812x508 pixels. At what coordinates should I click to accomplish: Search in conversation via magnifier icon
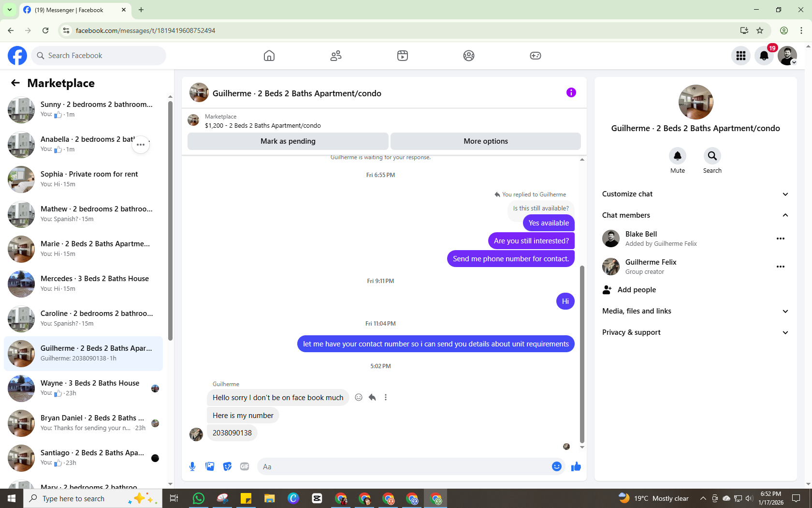click(x=712, y=156)
